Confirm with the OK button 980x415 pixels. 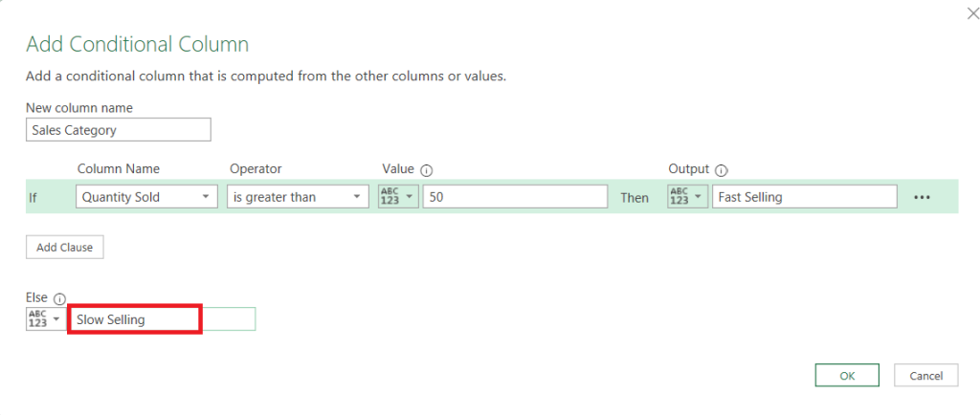pyautogui.click(x=847, y=376)
